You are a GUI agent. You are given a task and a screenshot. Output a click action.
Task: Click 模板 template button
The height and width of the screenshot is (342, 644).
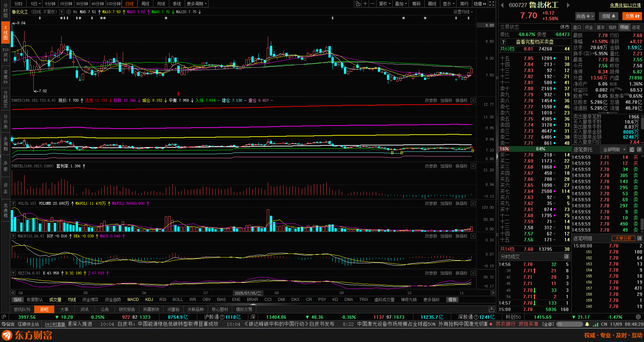click(x=453, y=300)
